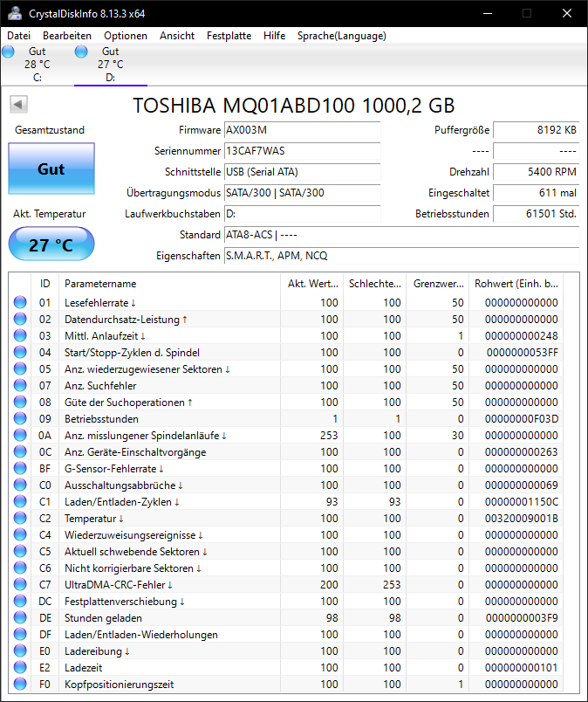Click the status dot for G-Sensor-Fehlerrate

(x=19, y=468)
